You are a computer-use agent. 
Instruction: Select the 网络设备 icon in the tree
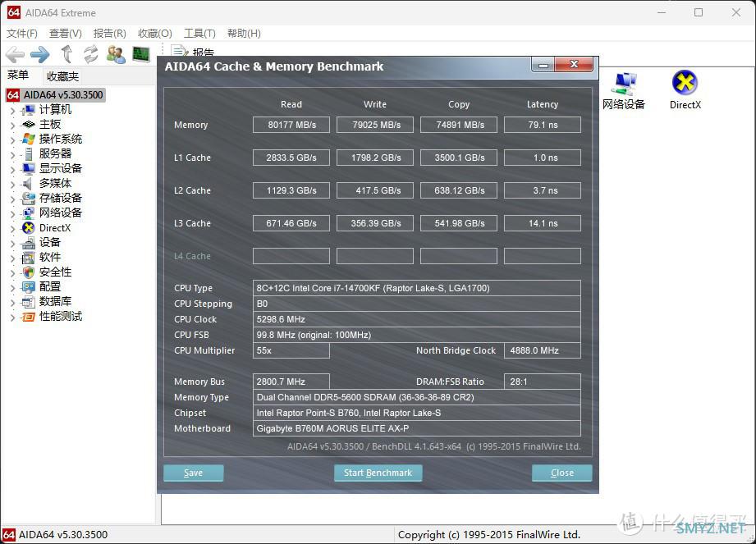pyautogui.click(x=29, y=213)
